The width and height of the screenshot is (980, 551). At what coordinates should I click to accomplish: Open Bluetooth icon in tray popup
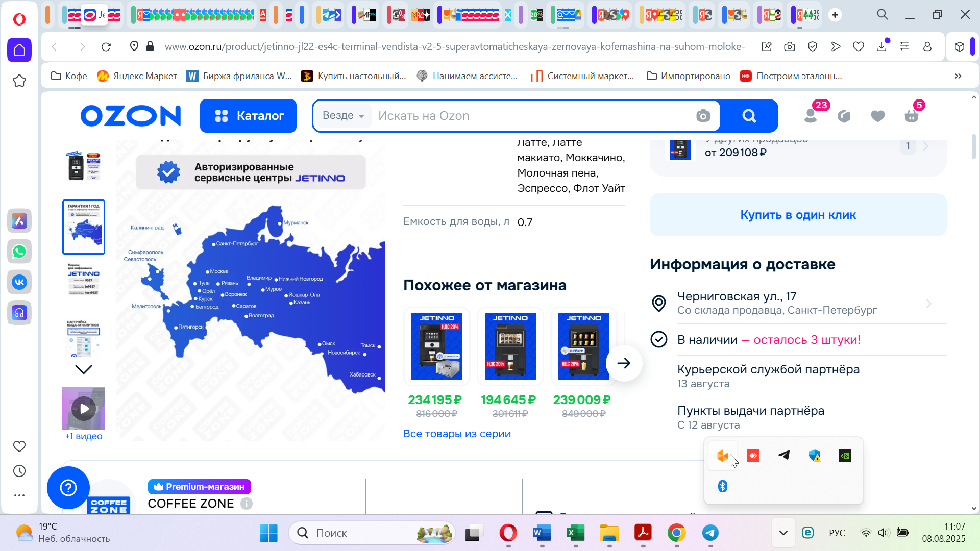[x=723, y=486]
